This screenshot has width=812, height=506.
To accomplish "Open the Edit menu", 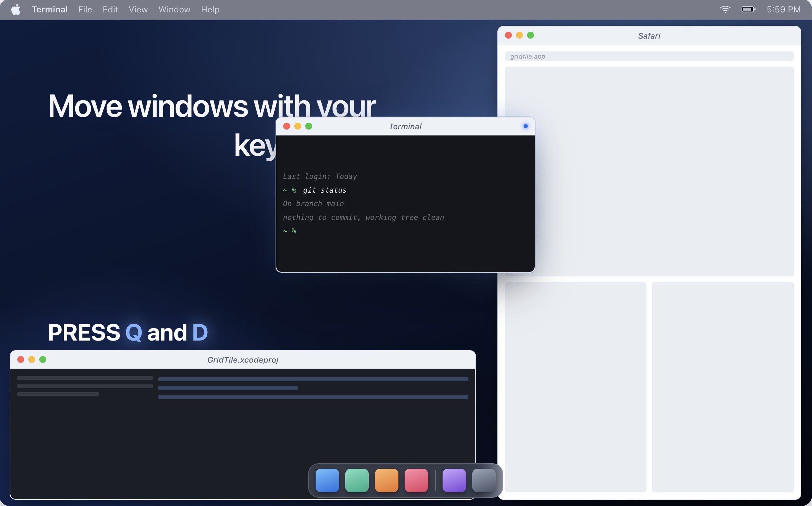I will pos(110,10).
